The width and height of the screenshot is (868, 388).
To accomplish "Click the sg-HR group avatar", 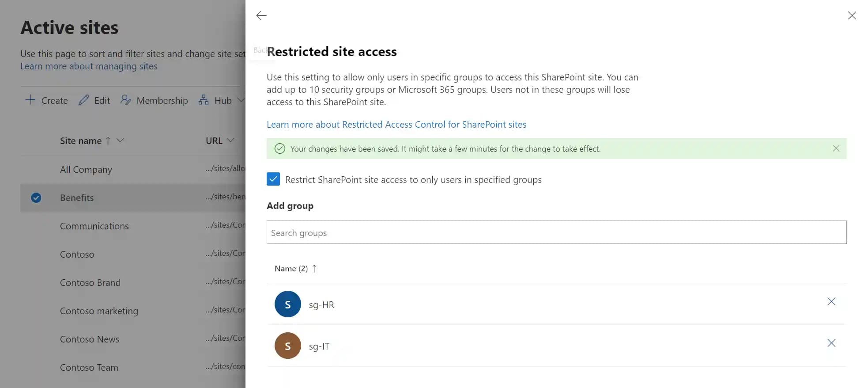I will pos(287,304).
